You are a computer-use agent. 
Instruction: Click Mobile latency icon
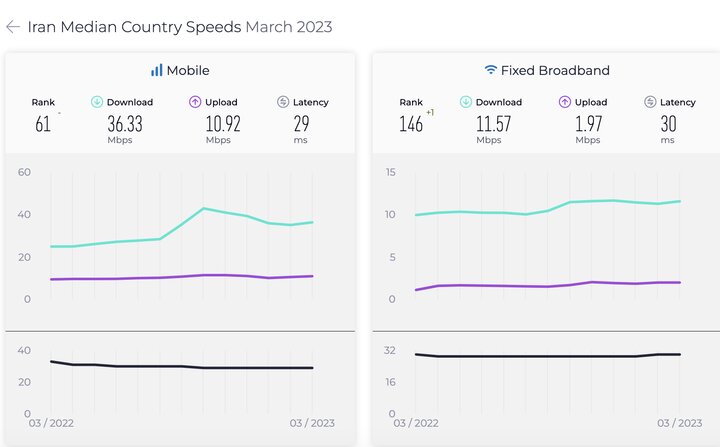(x=283, y=102)
